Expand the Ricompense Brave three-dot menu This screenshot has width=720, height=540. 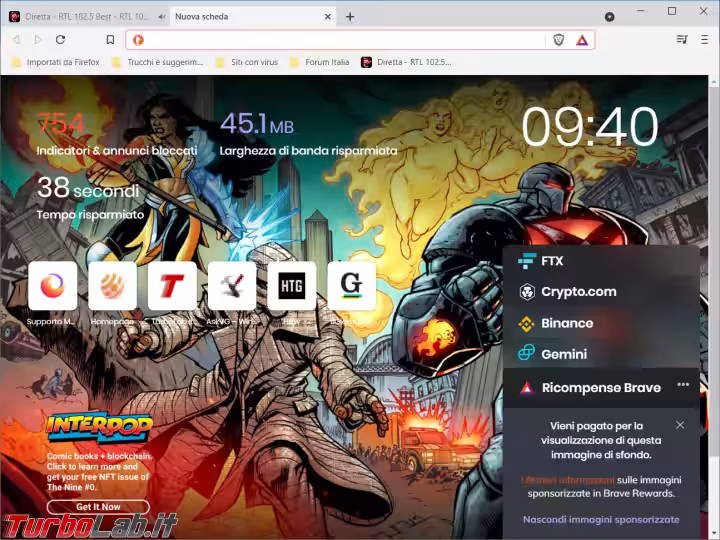click(x=683, y=385)
